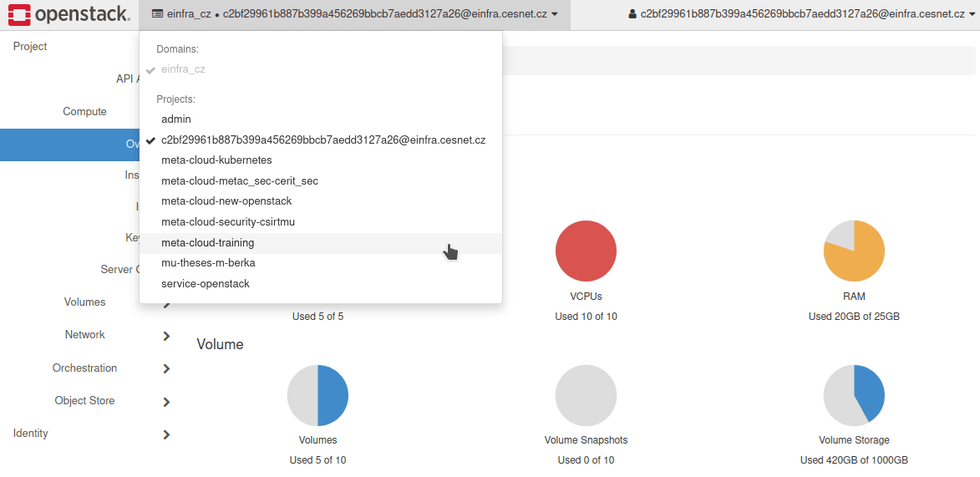Click the orange RAM pie chart
This screenshot has width=980, height=477.
pos(854,251)
